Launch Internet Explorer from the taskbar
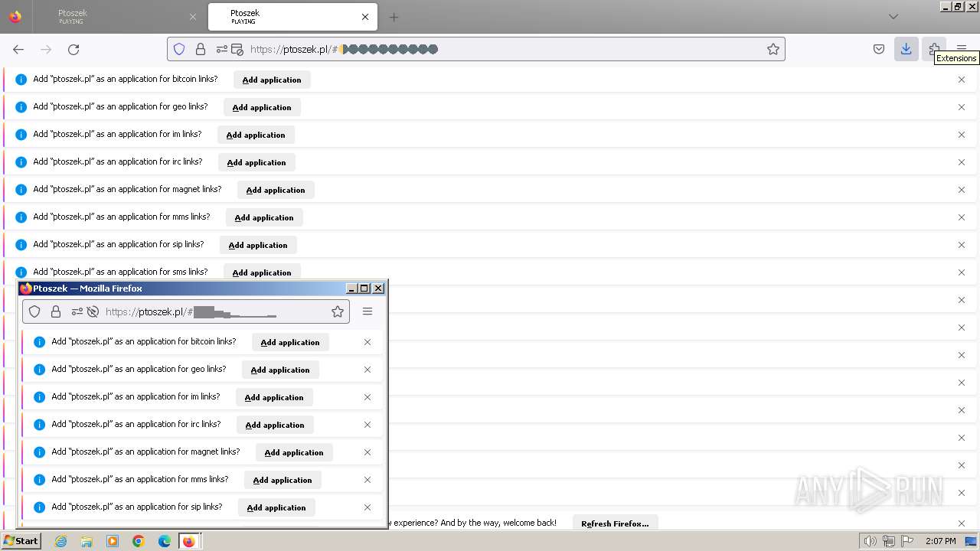 [60, 541]
